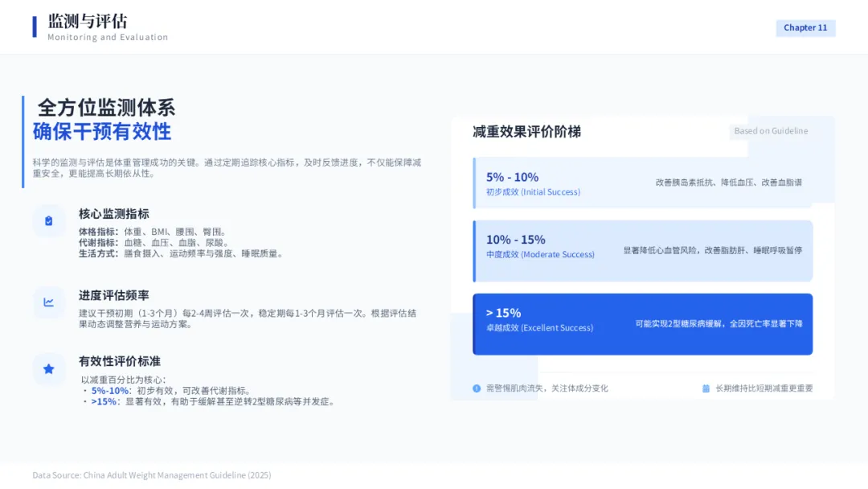This screenshot has width=868, height=489.
Task: Click the blue >15% bullet text
Action: pos(104,401)
